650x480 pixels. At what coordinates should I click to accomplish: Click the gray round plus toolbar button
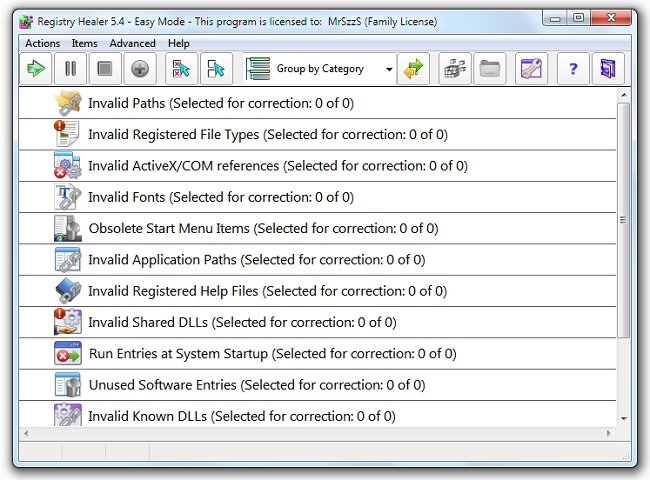(x=140, y=68)
